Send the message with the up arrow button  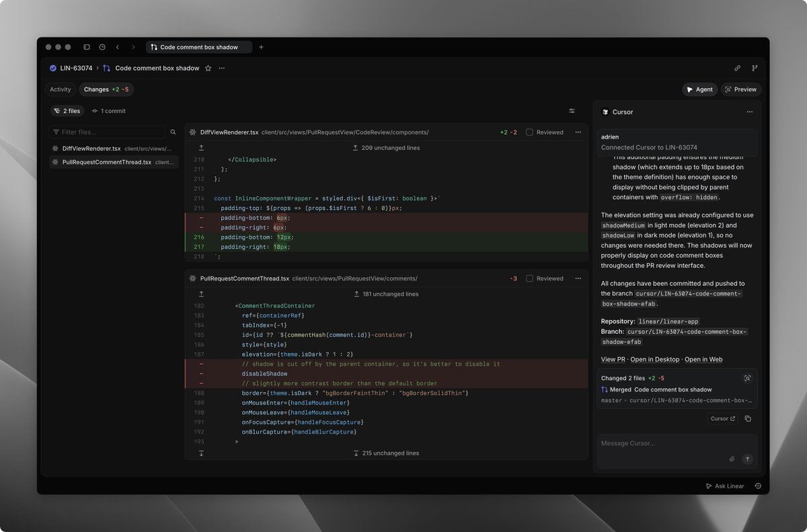(x=747, y=459)
